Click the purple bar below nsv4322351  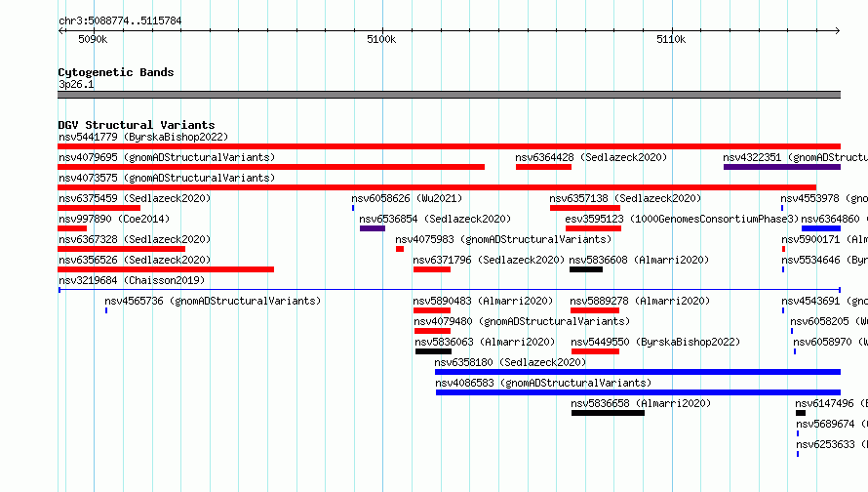click(781, 167)
